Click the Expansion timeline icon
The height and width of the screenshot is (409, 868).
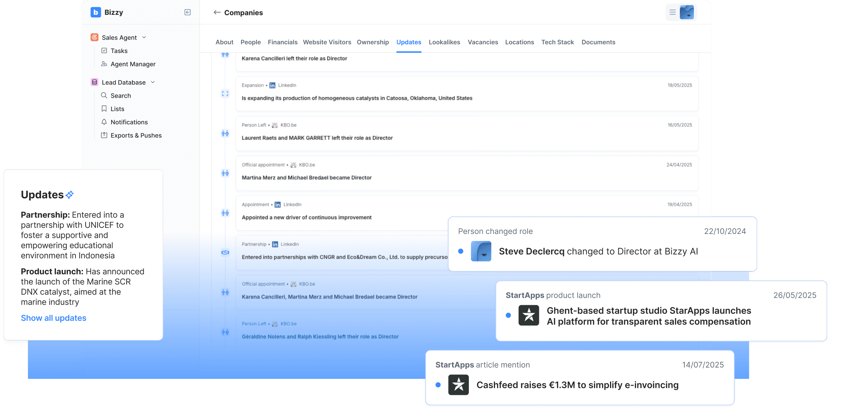pos(225,94)
